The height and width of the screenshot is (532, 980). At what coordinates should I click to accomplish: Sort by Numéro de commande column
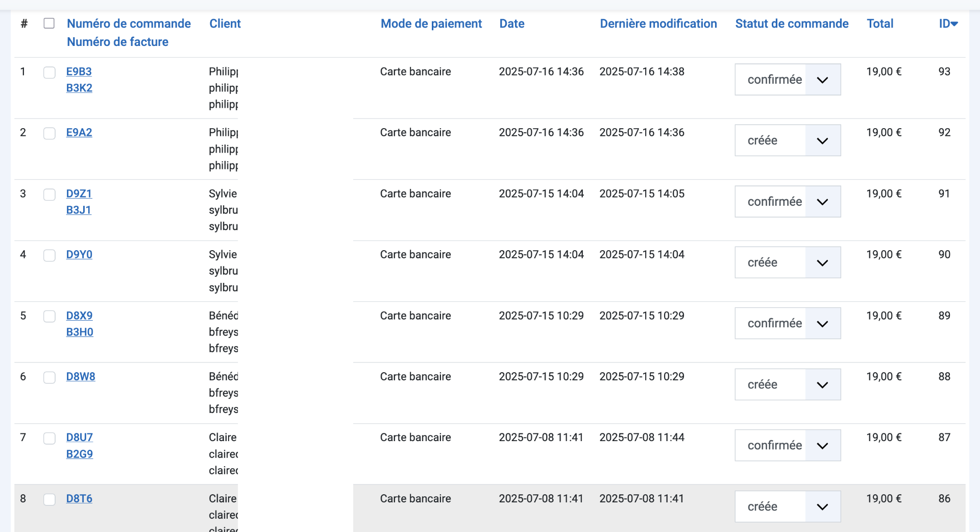[x=129, y=23]
